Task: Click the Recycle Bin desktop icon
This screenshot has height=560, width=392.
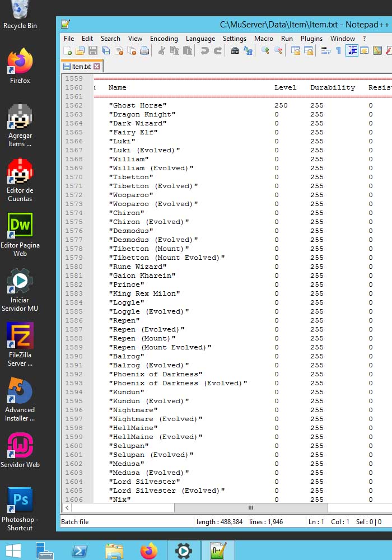Action: point(20,15)
